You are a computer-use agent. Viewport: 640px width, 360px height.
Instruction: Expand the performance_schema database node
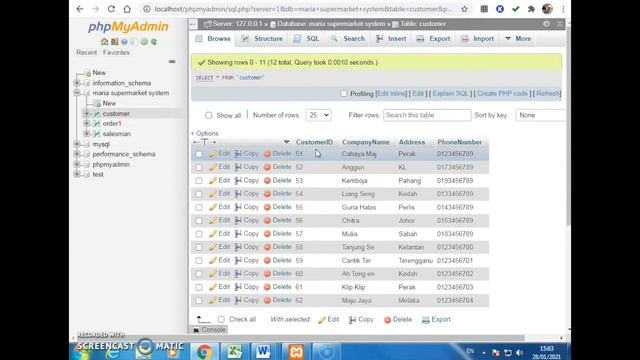[x=77, y=154]
